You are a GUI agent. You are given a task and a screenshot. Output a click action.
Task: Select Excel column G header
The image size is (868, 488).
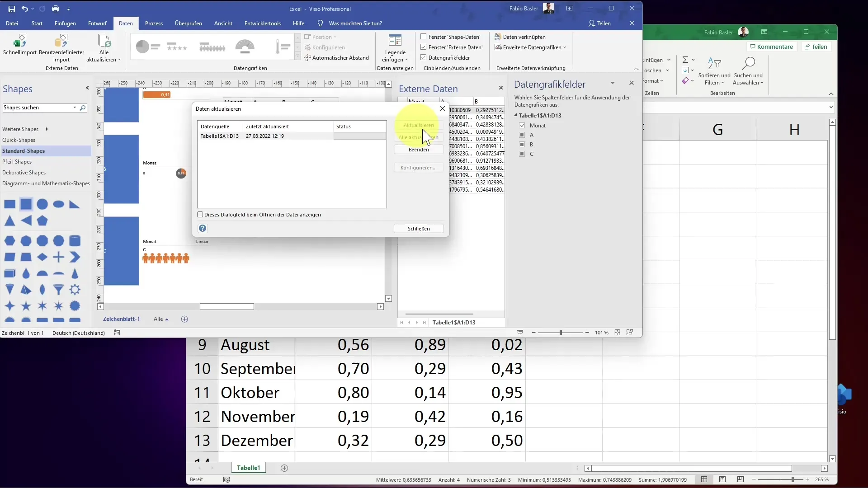[x=717, y=130]
